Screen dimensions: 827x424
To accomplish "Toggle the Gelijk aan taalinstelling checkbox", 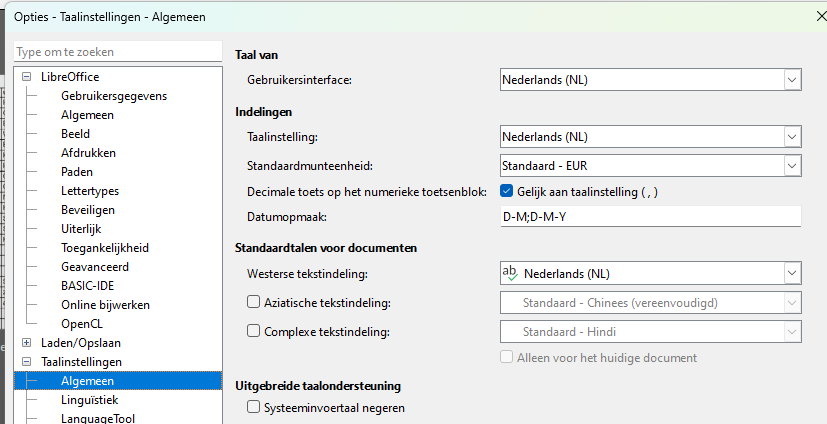I will pyautogui.click(x=506, y=191).
